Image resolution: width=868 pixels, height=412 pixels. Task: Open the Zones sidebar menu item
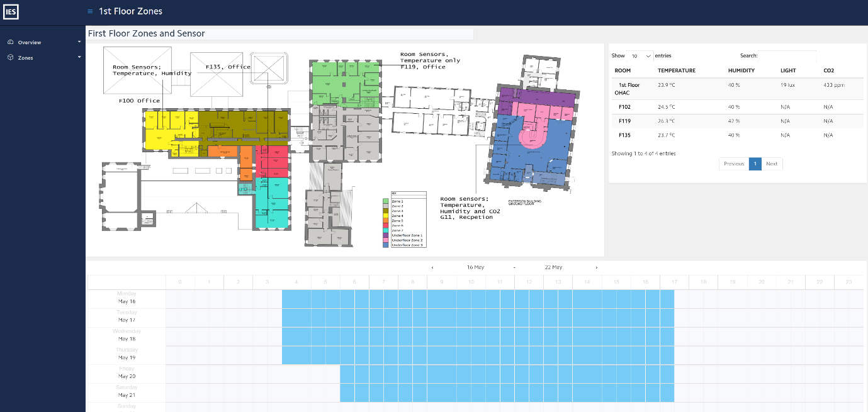click(26, 58)
